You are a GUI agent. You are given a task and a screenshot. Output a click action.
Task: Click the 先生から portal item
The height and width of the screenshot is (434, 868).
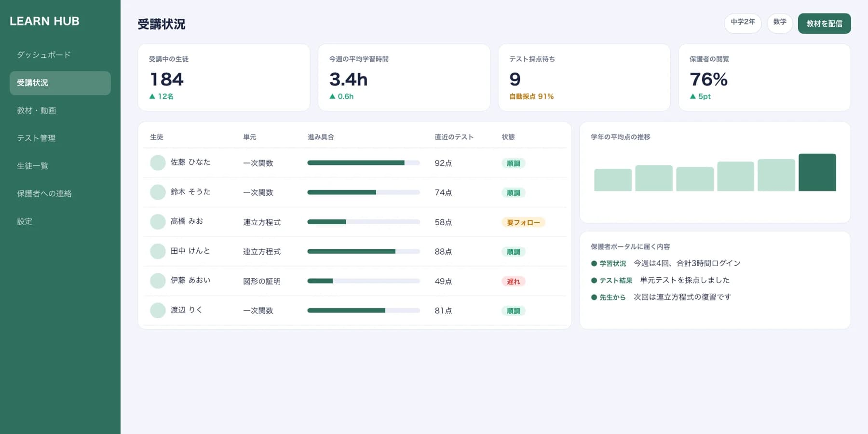(661, 297)
